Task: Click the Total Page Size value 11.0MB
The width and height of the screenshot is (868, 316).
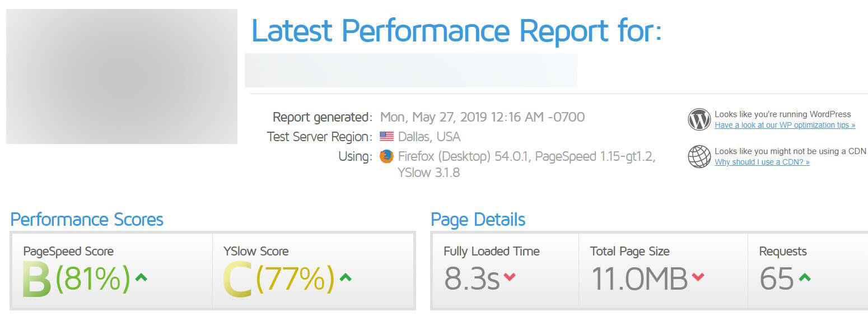Action: (639, 278)
